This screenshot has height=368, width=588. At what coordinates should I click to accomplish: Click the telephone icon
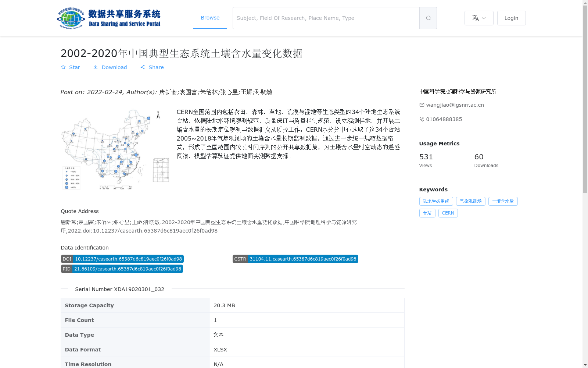point(422,119)
